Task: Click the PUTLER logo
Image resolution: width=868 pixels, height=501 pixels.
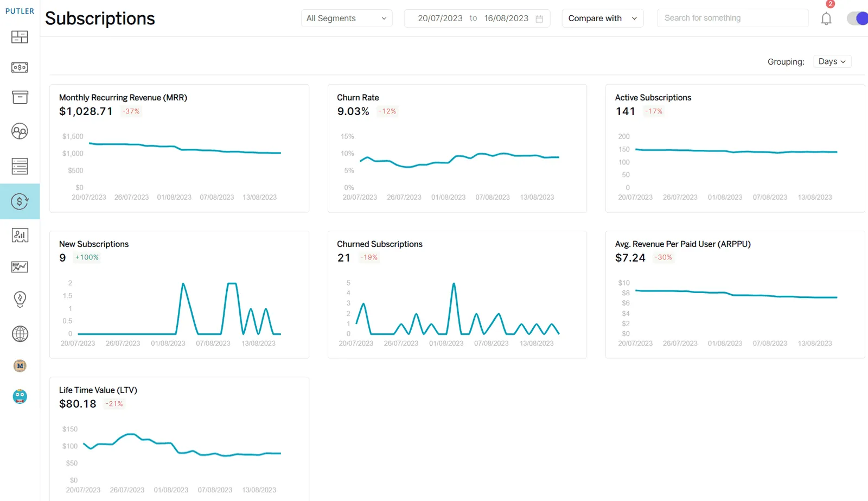Action: [x=20, y=11]
